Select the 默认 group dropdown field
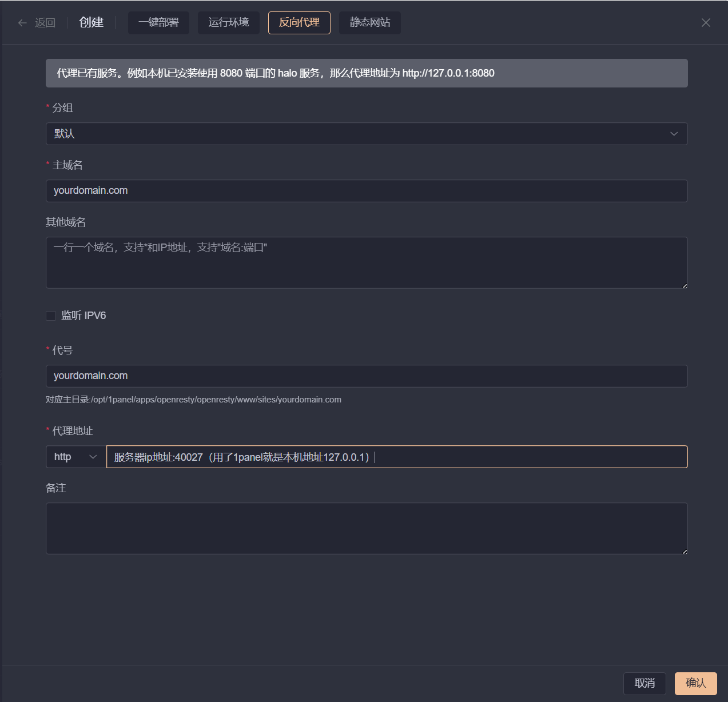The image size is (728, 702). click(355, 134)
